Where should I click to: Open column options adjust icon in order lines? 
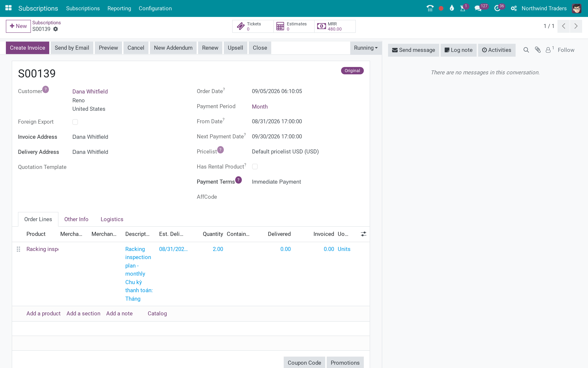coord(363,234)
